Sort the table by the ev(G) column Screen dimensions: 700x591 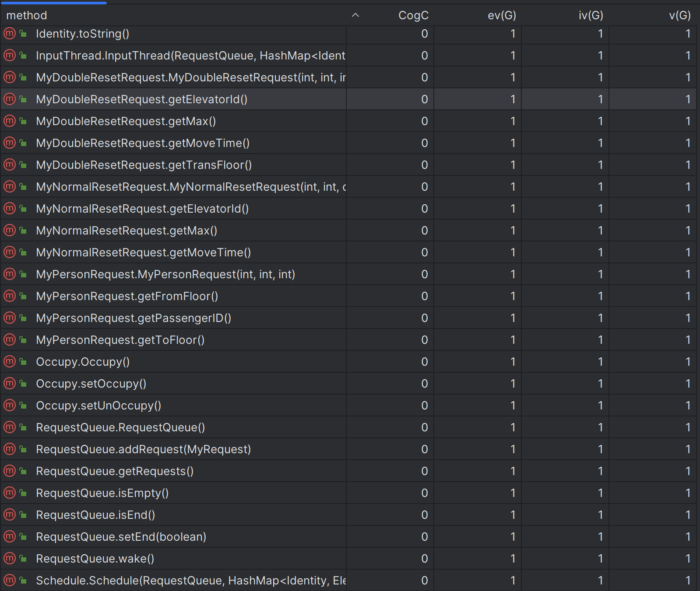pos(502,15)
